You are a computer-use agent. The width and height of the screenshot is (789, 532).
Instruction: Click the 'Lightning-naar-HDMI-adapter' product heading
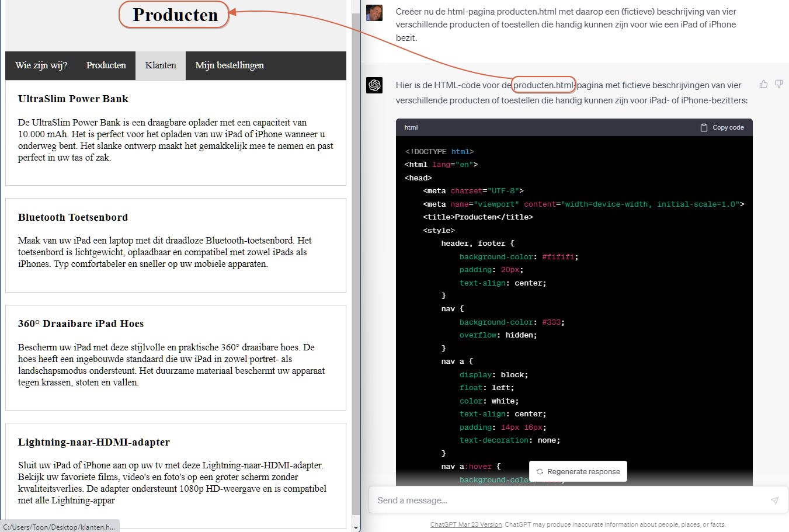[94, 442]
